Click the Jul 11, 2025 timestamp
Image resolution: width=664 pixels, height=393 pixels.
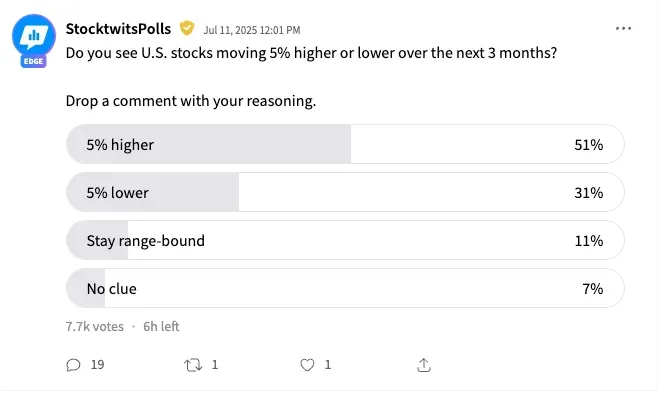[252, 30]
